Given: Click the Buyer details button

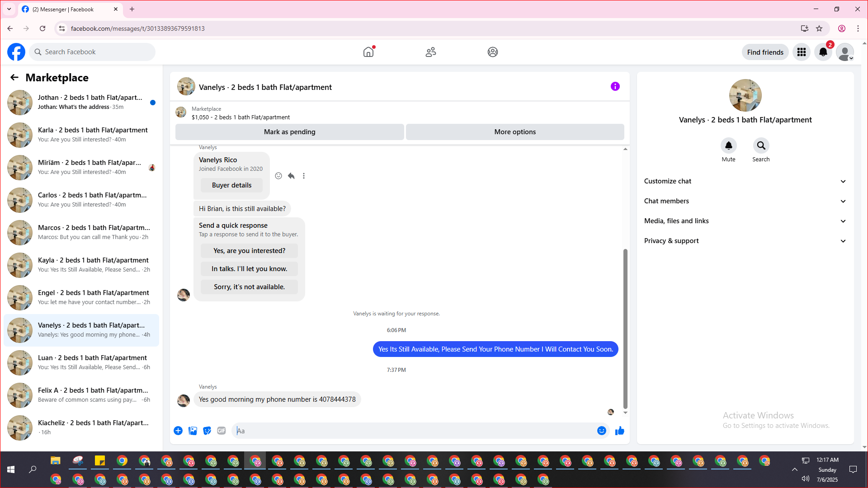Looking at the screenshot, I should 231,185.
